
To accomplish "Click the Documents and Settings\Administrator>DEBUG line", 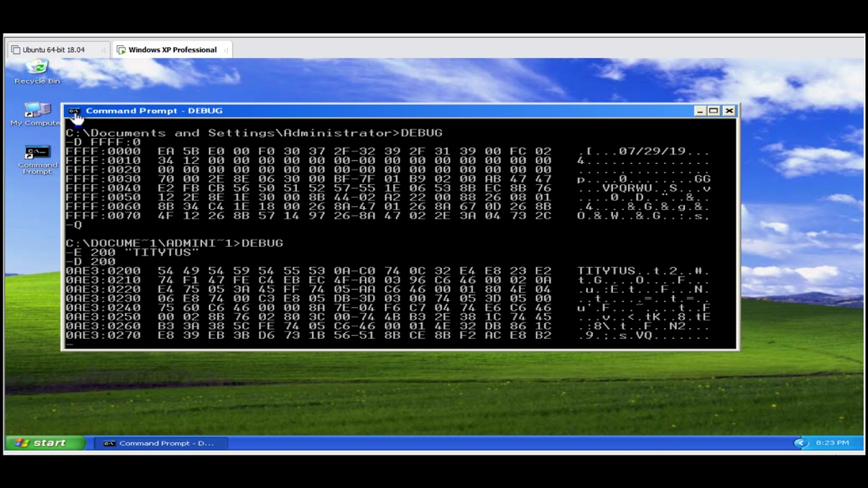I will (x=254, y=133).
